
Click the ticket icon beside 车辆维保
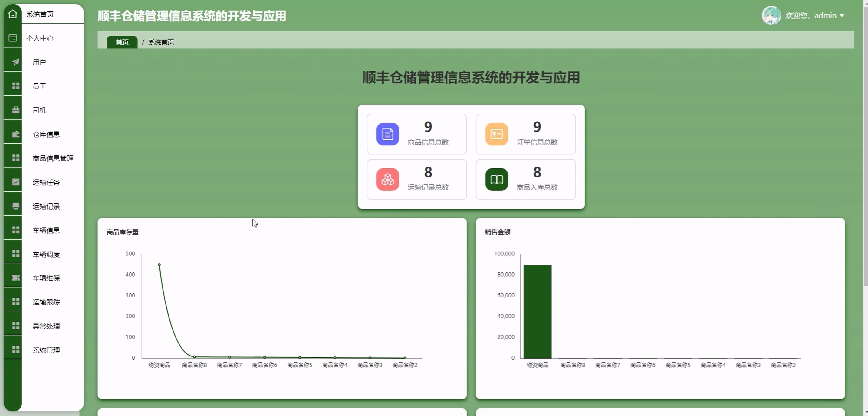(x=15, y=278)
